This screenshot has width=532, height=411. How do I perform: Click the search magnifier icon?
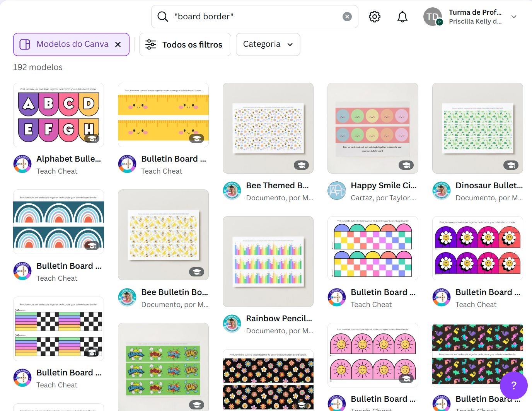tap(163, 17)
